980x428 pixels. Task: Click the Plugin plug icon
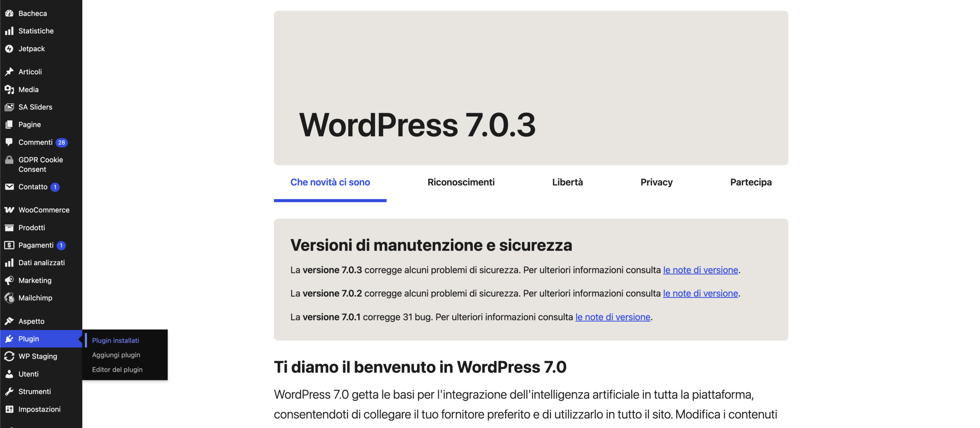point(9,339)
